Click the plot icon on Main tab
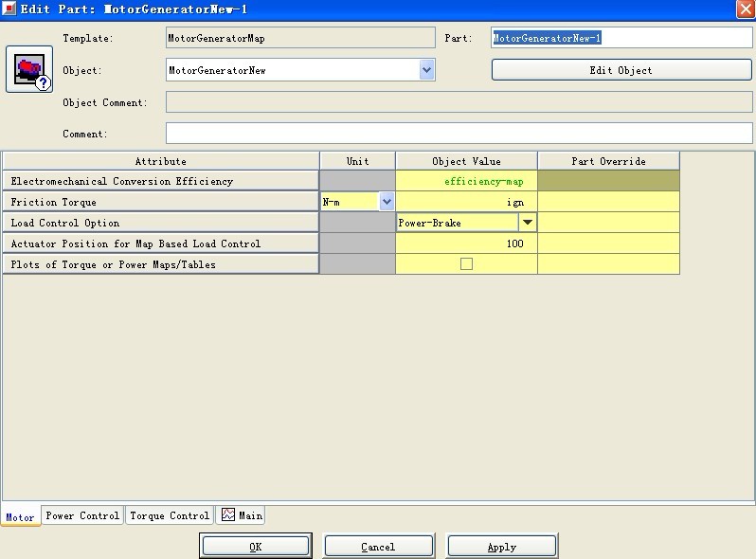 228,515
